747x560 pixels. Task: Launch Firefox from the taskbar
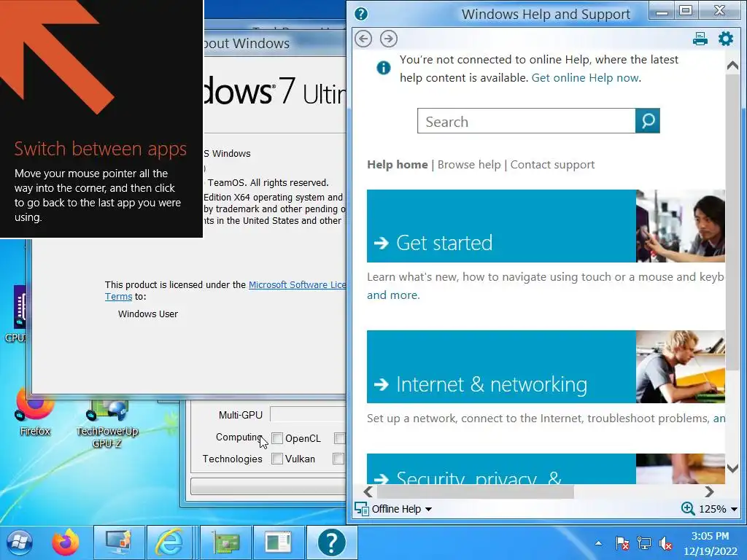point(65,542)
